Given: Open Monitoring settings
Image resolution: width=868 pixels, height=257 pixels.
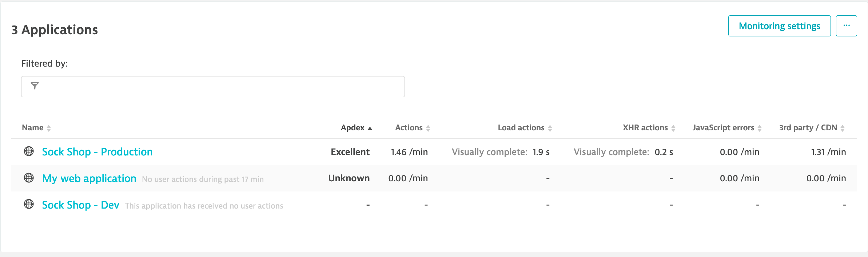Looking at the screenshot, I should 780,26.
